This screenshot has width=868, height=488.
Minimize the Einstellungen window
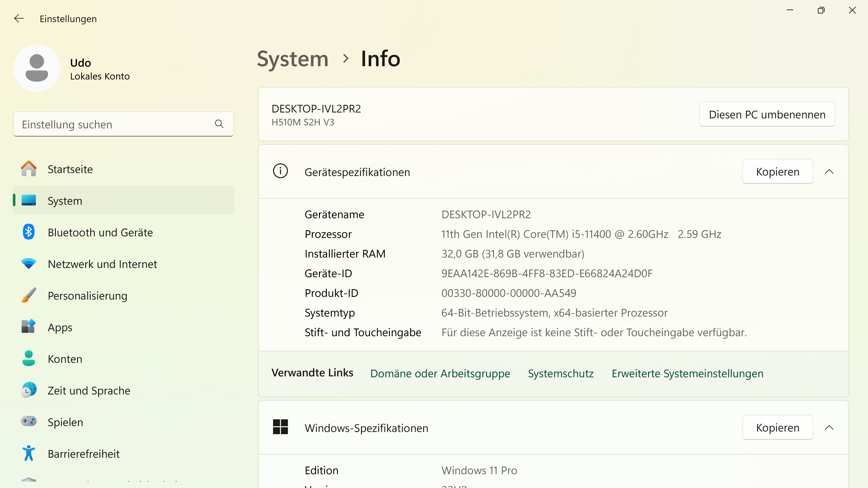(790, 10)
